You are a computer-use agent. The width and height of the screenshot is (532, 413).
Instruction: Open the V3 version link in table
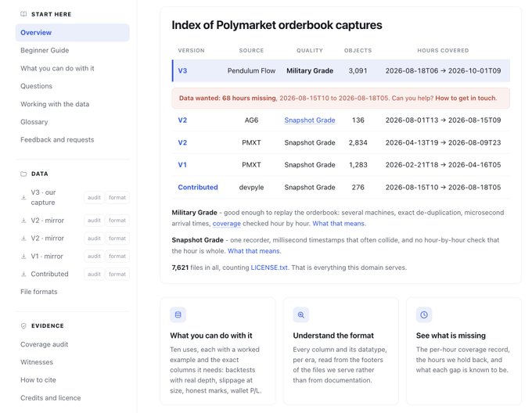click(x=182, y=70)
